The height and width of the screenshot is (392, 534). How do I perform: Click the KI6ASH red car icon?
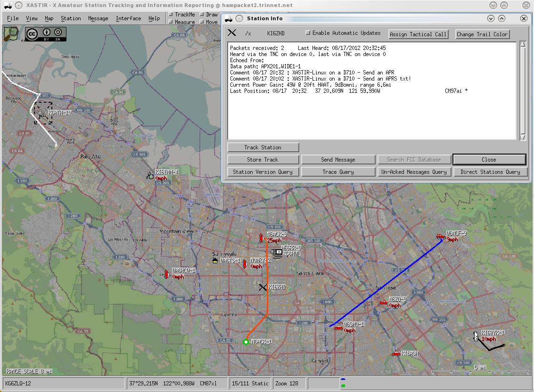pyautogui.click(x=396, y=353)
